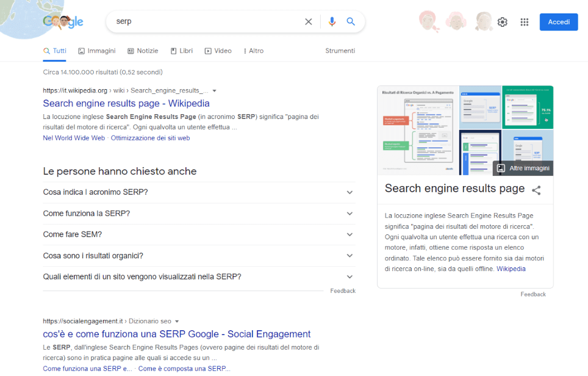This screenshot has width=588, height=376.
Task: Click the Notizie tab newspaper icon
Action: [x=131, y=51]
